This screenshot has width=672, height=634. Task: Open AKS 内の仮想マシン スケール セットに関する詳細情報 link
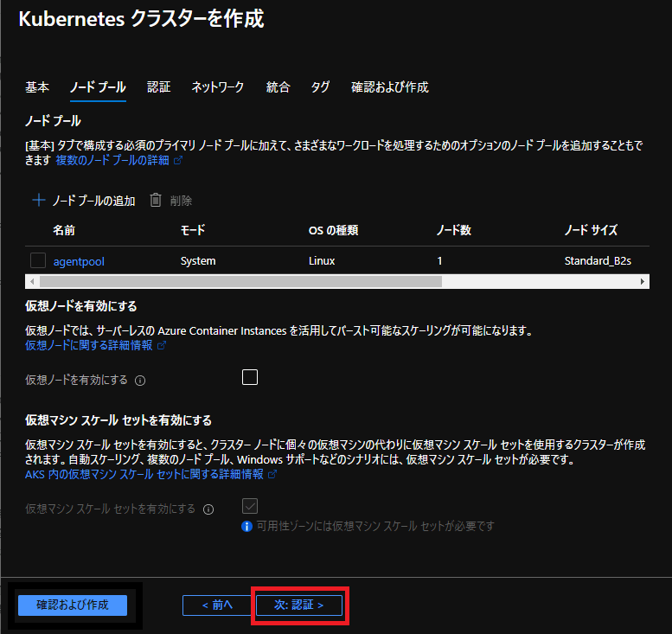[x=144, y=475]
